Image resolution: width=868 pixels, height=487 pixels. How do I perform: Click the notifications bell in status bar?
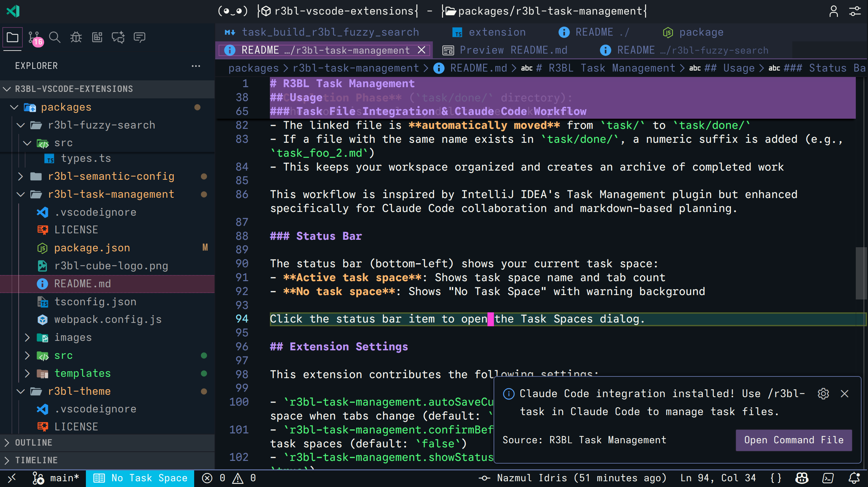pyautogui.click(x=854, y=478)
